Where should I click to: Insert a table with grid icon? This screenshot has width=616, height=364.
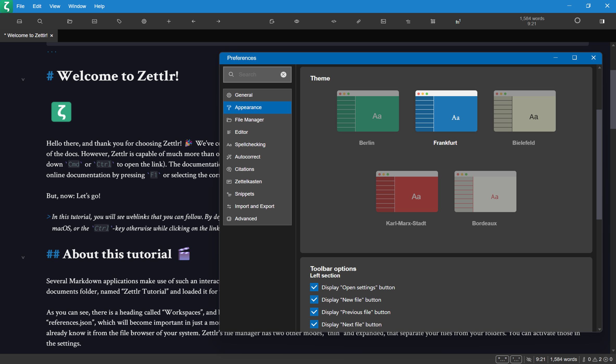433,21
